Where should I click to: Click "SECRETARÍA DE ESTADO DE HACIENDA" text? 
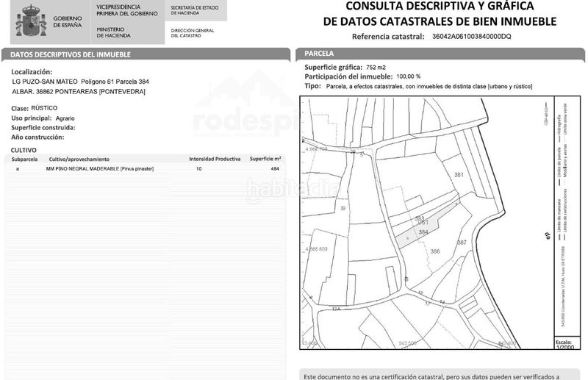coord(195,10)
